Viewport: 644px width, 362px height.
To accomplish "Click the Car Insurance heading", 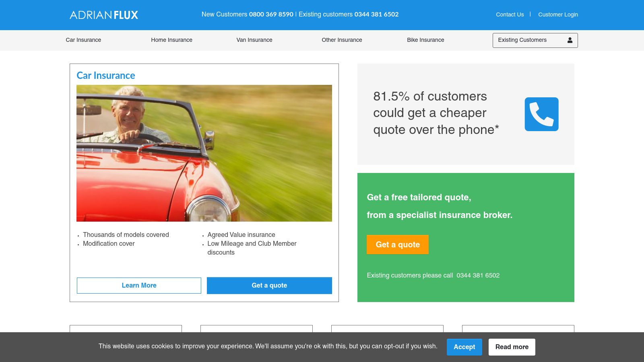I will click(106, 76).
